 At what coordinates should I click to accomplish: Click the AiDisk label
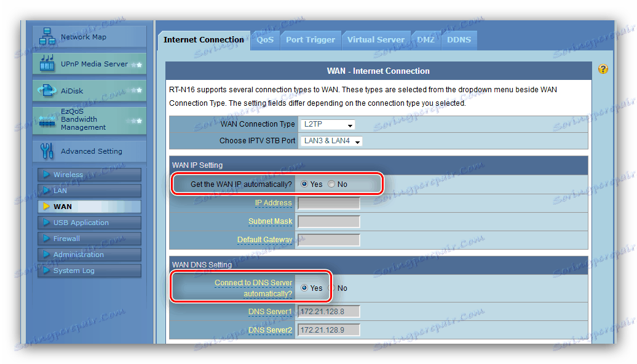click(72, 90)
